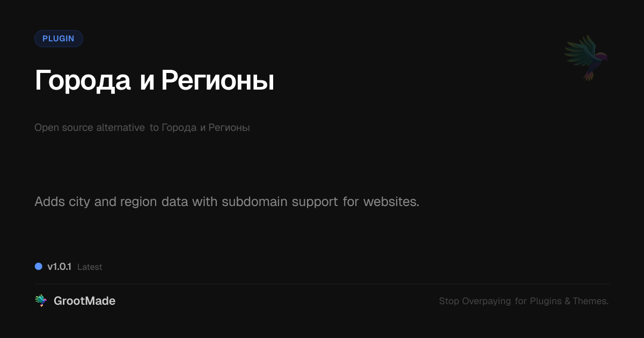Select the word "Регионы" in the large title

click(x=217, y=81)
